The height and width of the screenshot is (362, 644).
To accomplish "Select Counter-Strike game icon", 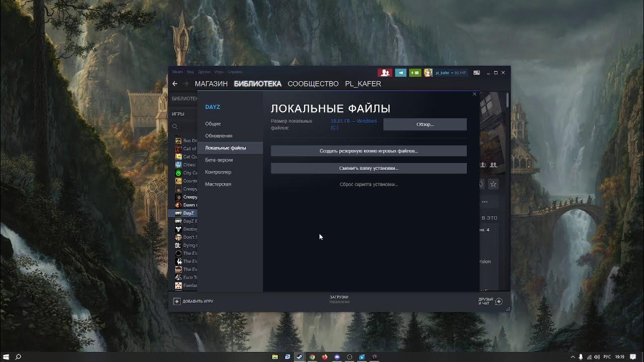I will click(178, 181).
